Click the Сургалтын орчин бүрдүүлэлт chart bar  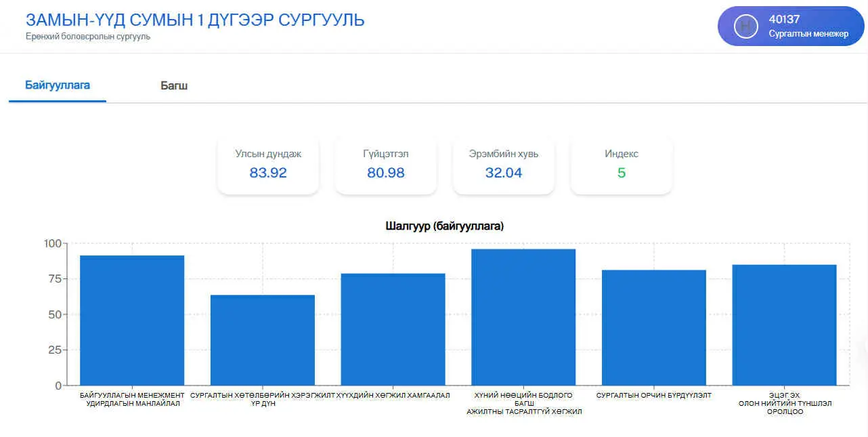point(654,328)
